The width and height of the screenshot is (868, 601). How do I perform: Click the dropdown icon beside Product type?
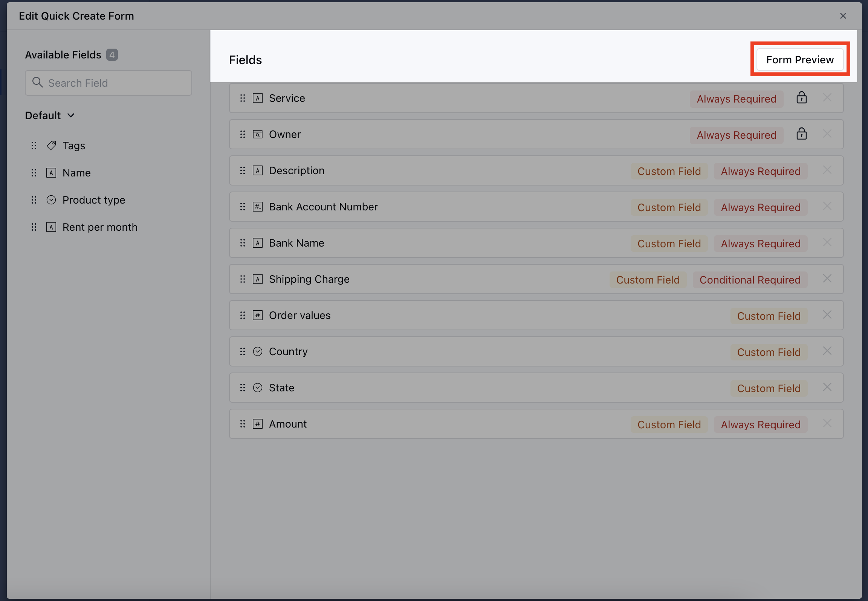point(51,200)
